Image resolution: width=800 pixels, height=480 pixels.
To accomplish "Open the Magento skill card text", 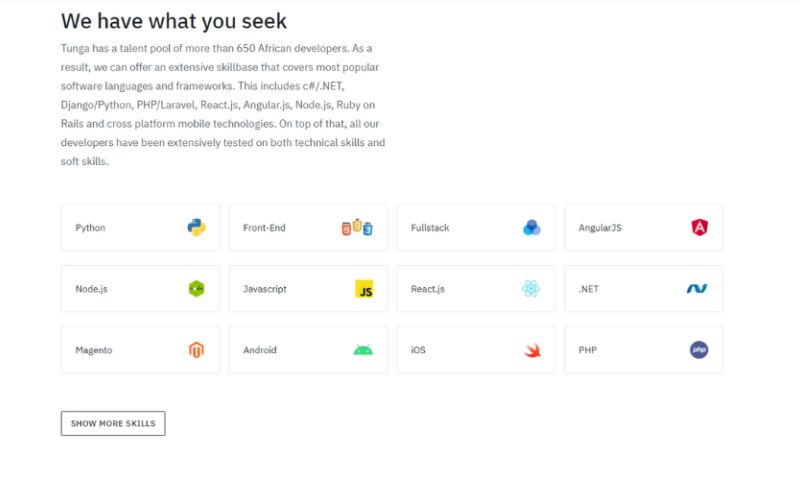I will [x=94, y=350].
